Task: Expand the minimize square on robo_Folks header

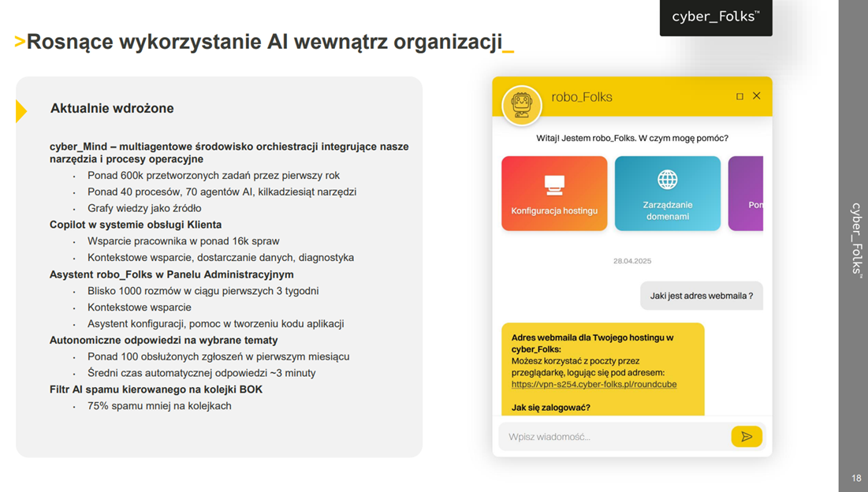Action: click(739, 95)
